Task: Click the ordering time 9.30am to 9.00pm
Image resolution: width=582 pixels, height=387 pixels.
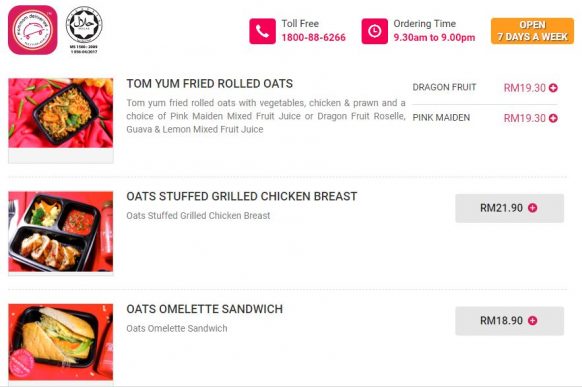Action: tap(434, 37)
